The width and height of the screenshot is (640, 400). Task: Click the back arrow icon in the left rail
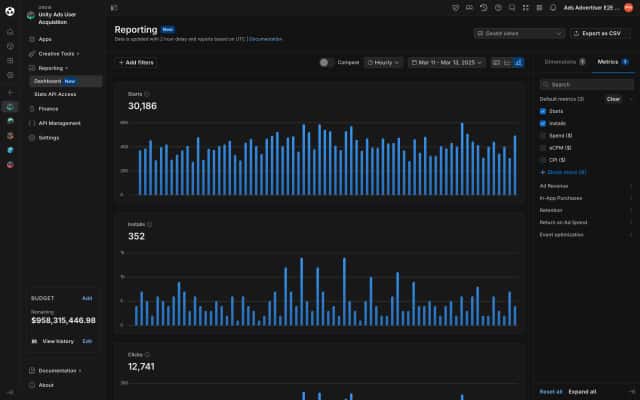(x=10, y=93)
